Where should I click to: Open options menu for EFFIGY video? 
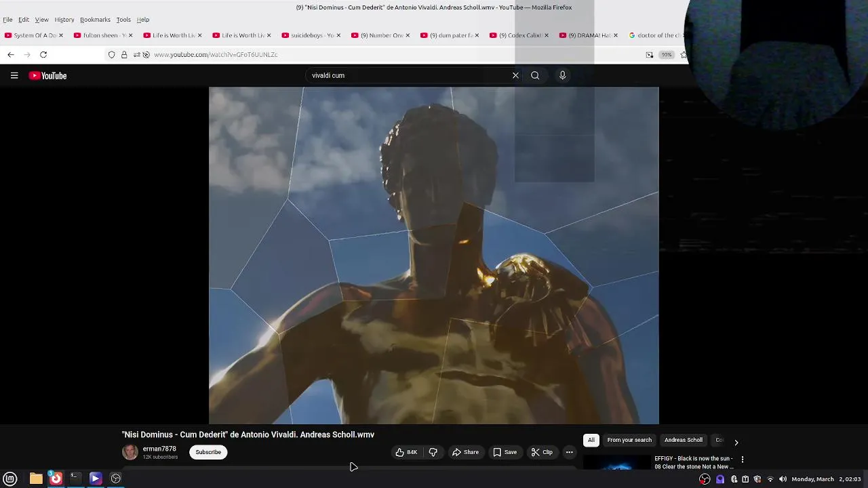pos(743,460)
